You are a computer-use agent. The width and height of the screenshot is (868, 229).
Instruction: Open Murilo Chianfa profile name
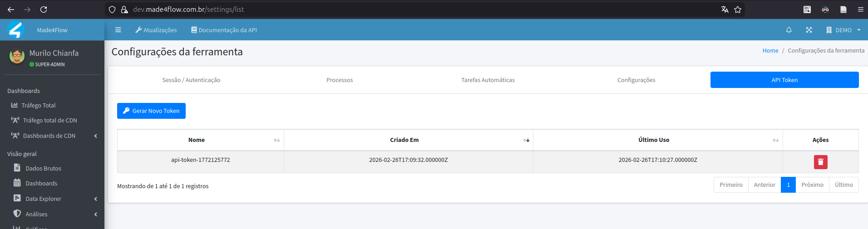pos(54,53)
